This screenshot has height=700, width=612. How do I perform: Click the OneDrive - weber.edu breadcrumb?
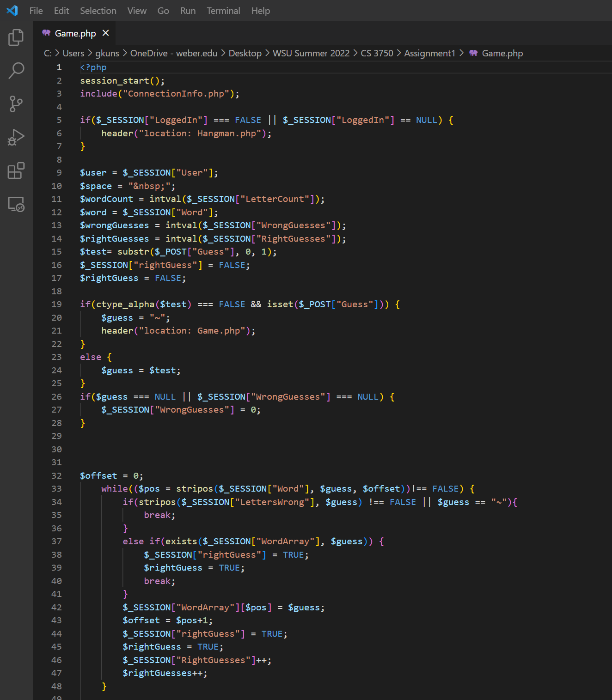(174, 53)
